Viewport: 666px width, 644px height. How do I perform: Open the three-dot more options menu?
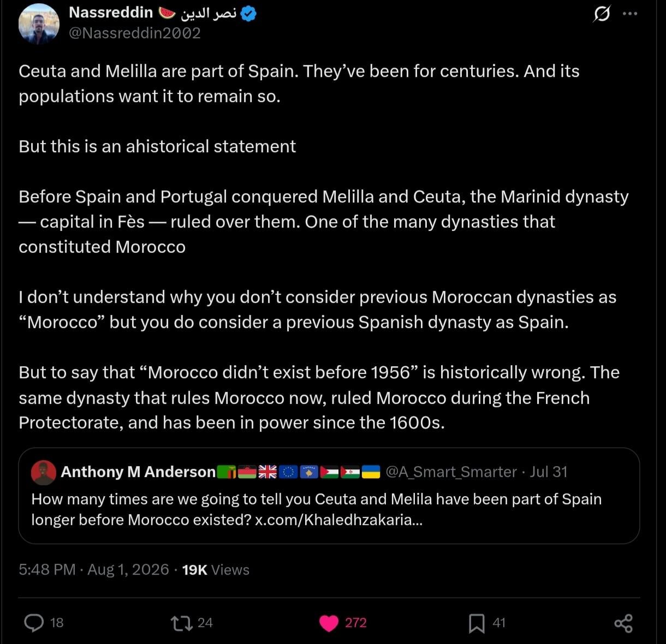(629, 14)
